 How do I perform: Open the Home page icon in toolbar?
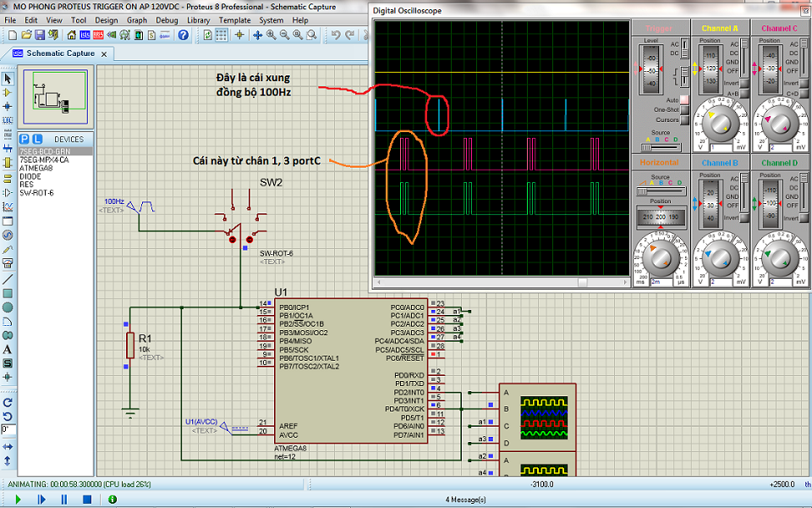tap(70, 35)
